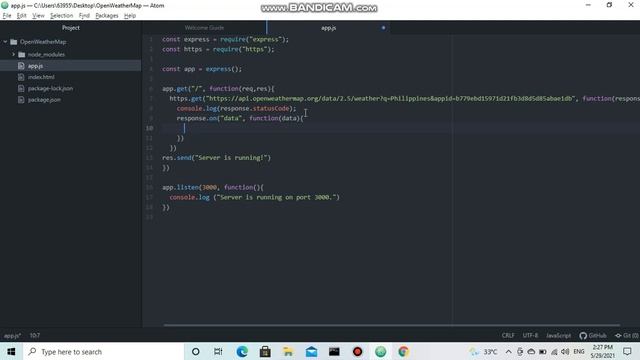
Task: Click the GitHub status bar icon
Action: point(593,336)
